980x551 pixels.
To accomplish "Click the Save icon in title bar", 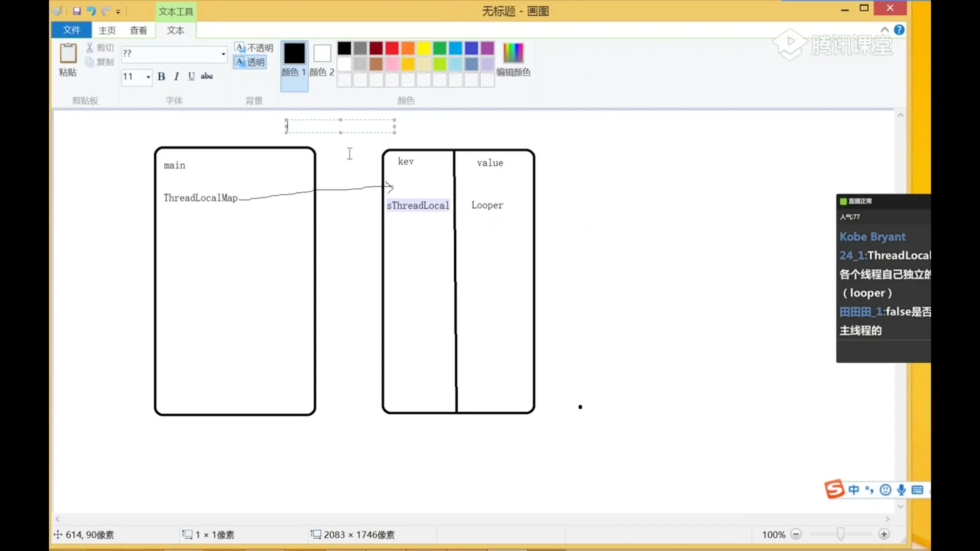I will click(77, 11).
